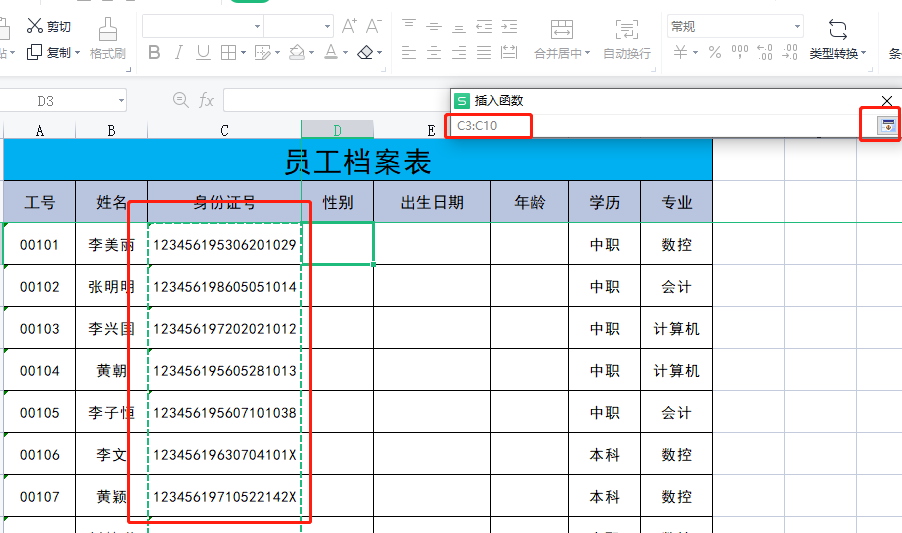Open Type Conversion (类型转换) menu

(x=838, y=39)
